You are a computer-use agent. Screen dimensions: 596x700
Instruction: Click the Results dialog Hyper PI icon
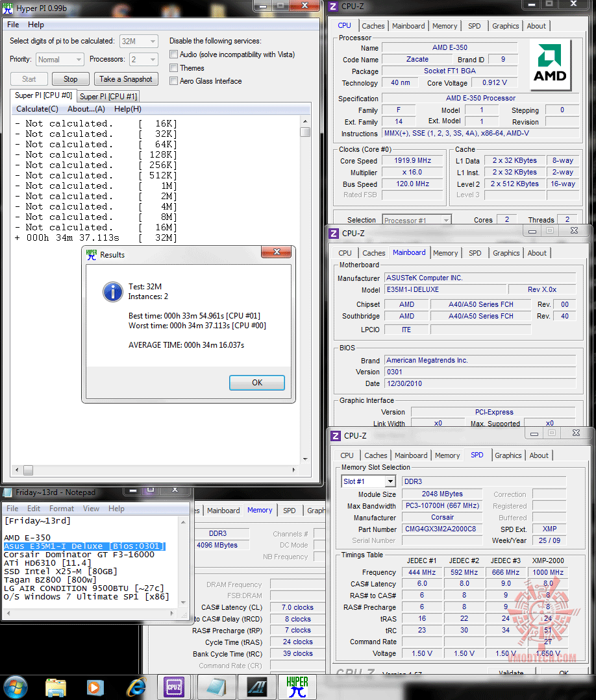[x=92, y=255]
